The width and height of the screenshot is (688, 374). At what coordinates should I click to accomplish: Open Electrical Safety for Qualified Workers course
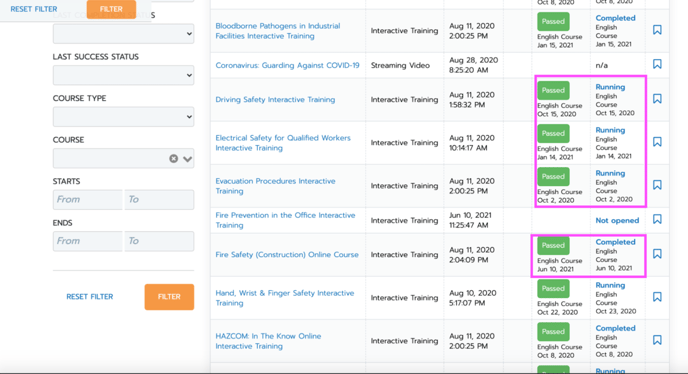283,143
